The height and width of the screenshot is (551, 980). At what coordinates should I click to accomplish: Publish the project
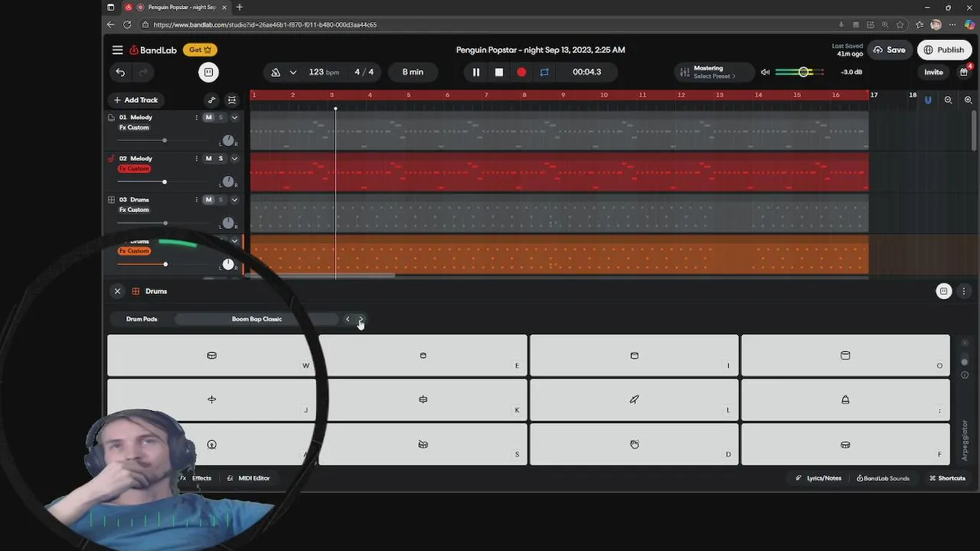point(944,50)
